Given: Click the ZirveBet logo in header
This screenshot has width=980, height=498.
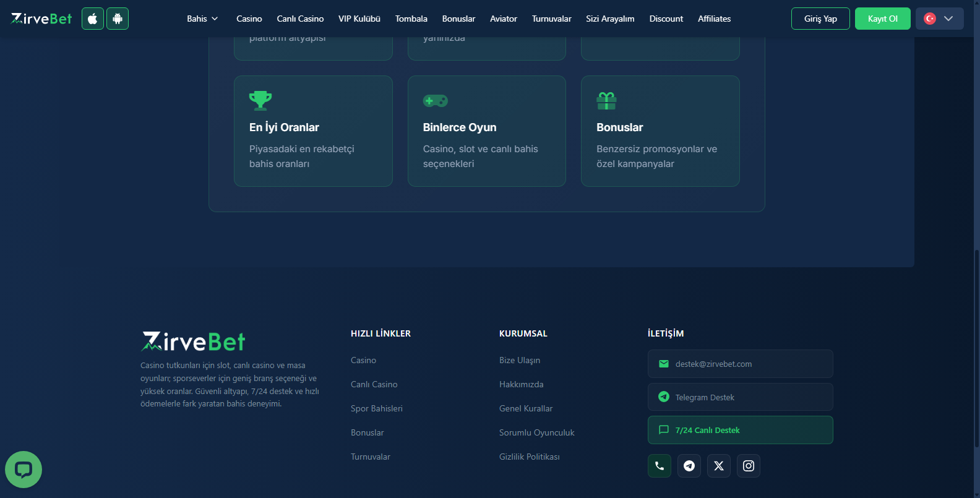Looking at the screenshot, I should coord(41,19).
